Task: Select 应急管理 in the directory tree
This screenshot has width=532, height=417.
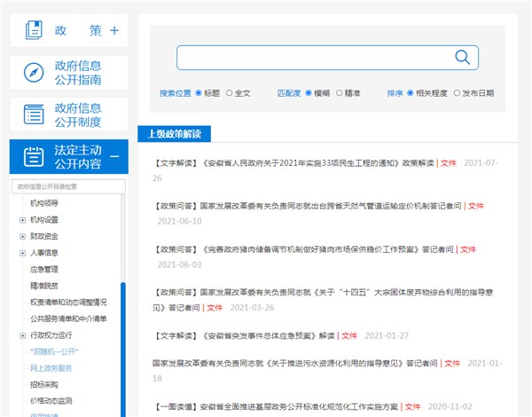Action: (44, 270)
